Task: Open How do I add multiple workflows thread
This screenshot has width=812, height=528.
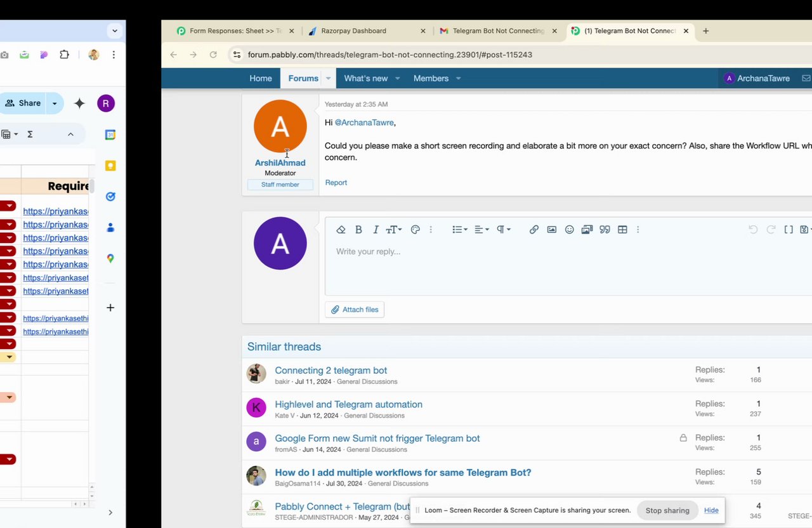Action: click(403, 473)
